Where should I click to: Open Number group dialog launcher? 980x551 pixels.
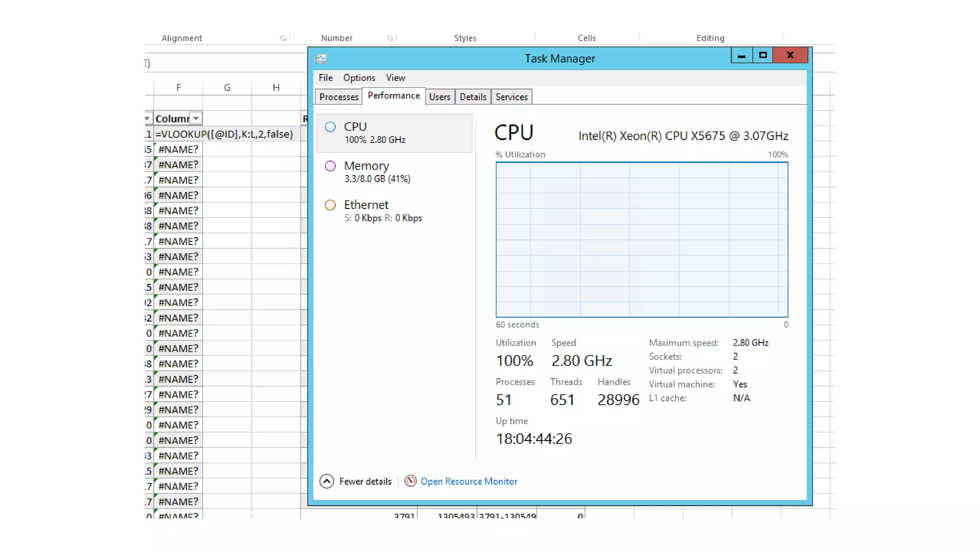coord(390,38)
